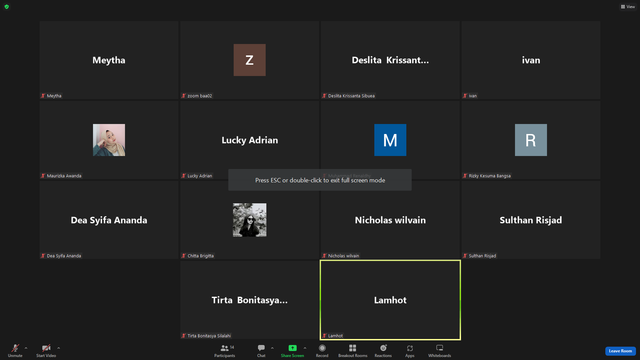Expand video options arrow next to Start Video
The image size is (640, 360).
tap(59, 348)
